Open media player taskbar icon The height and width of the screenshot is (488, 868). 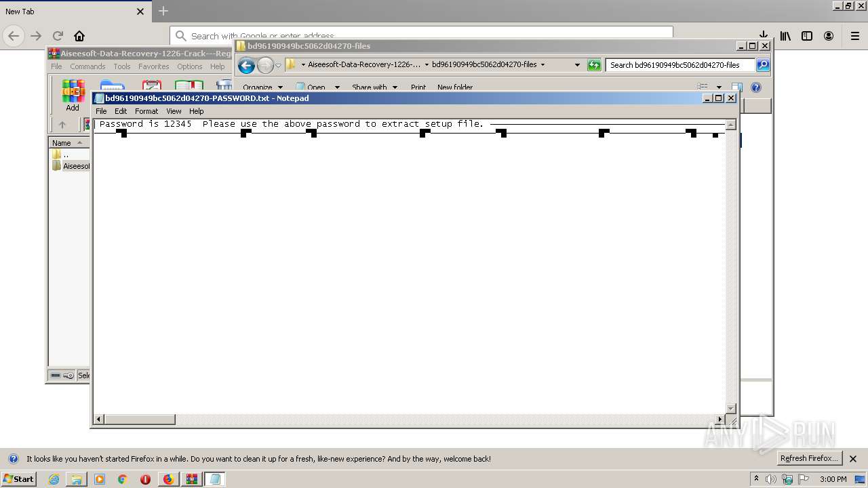100,479
